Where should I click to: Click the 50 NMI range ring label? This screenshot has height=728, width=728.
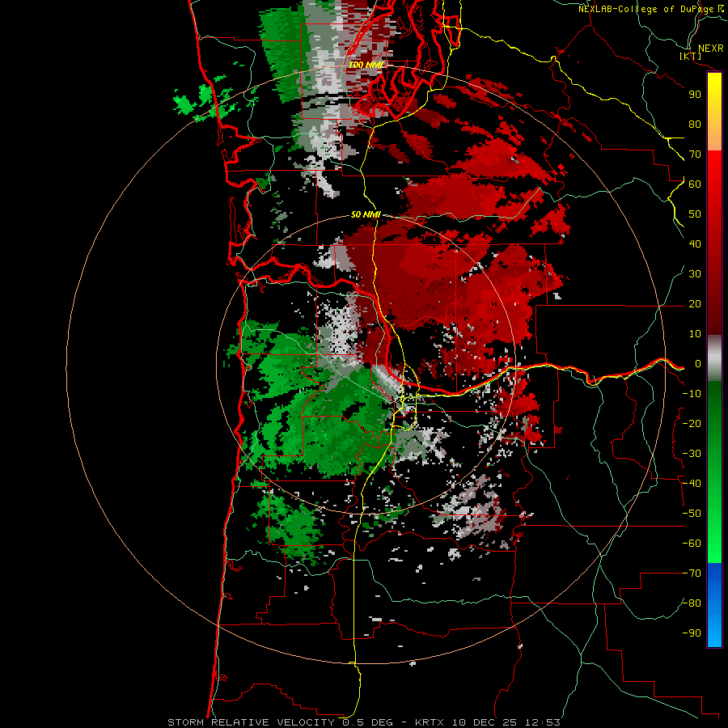[x=366, y=214]
